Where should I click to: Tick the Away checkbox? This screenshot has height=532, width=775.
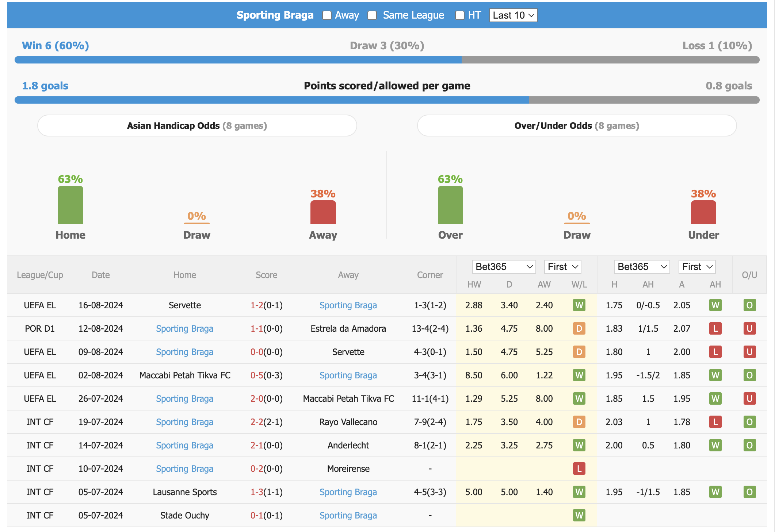point(327,15)
